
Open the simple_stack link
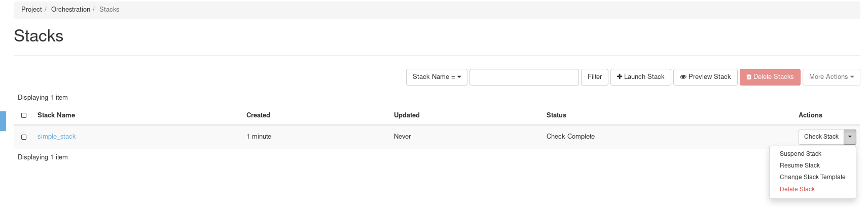(x=56, y=137)
